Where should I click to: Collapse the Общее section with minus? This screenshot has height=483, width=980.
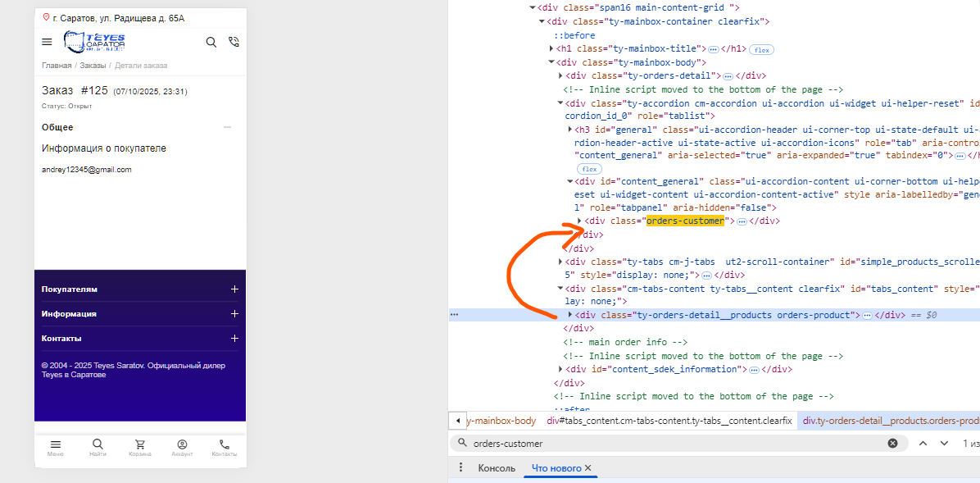[x=228, y=127]
